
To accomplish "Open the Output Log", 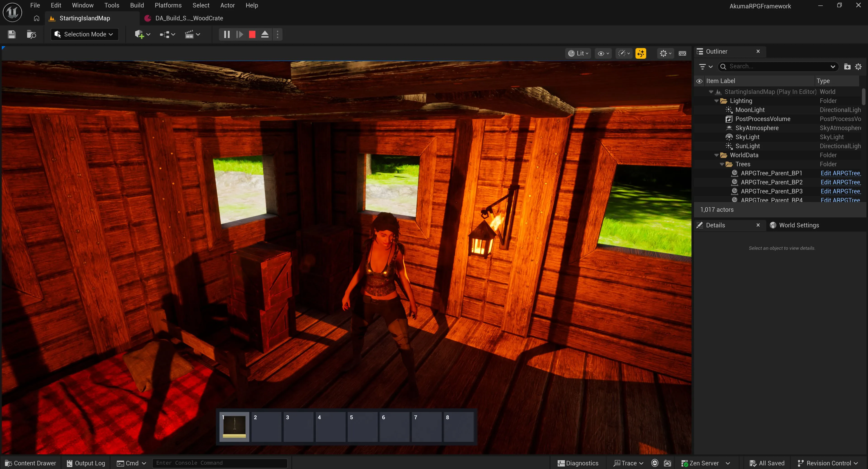I will pyautogui.click(x=86, y=463).
